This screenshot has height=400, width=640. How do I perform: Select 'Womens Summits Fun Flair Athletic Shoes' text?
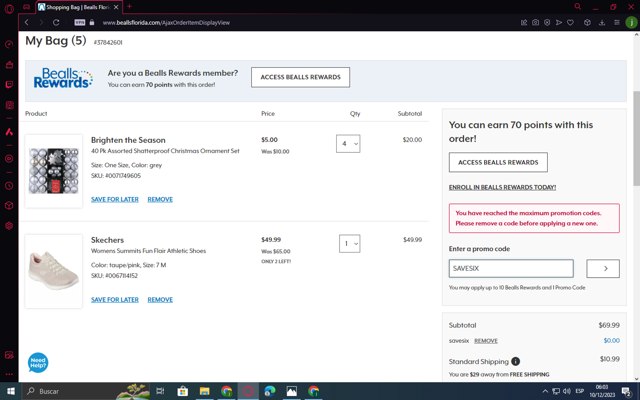pos(149,251)
